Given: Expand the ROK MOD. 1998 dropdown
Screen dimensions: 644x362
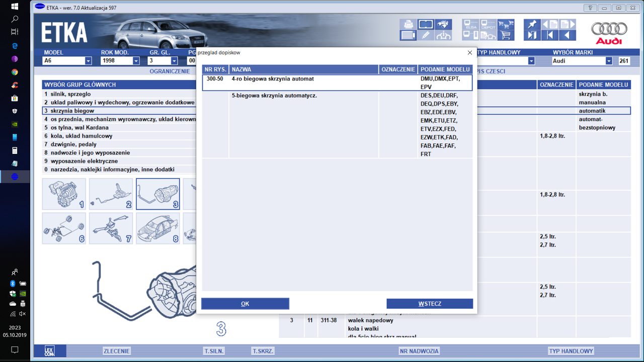Looking at the screenshot, I should coord(136,61).
